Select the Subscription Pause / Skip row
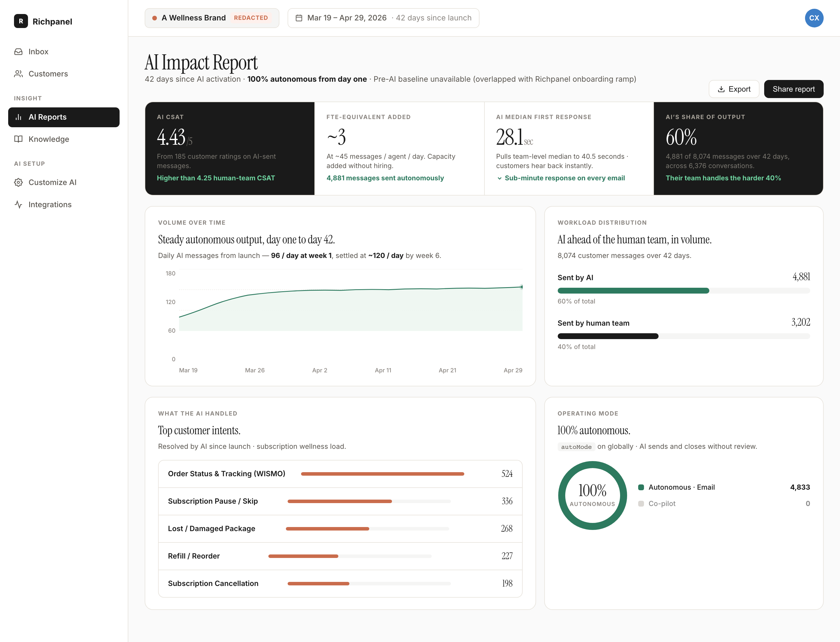 (340, 501)
